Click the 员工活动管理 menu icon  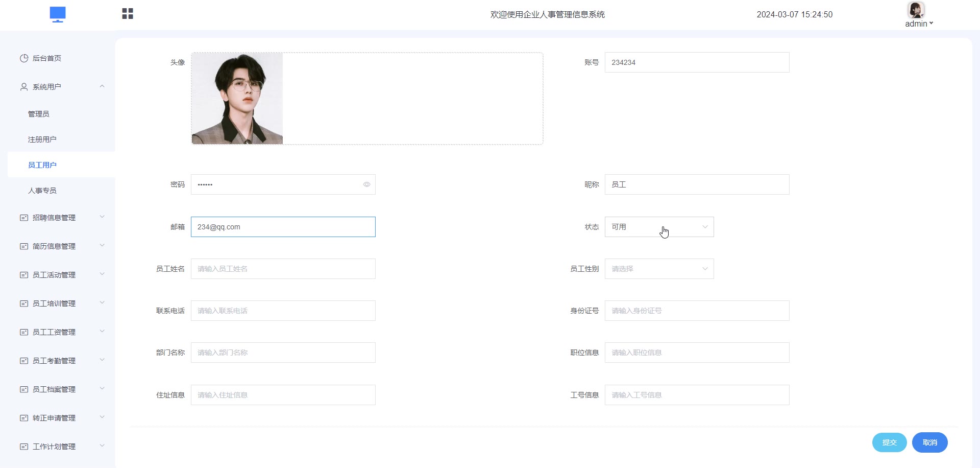coord(24,275)
